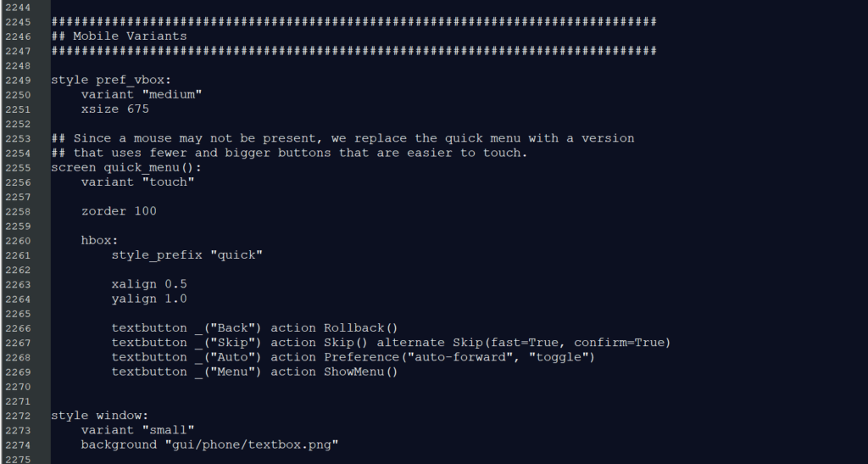Click the "Mobile Variants" comment heading
868x464 pixels.
[130, 36]
